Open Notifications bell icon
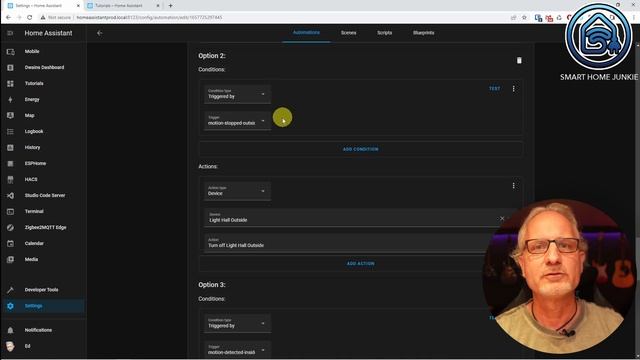 pos(11,330)
